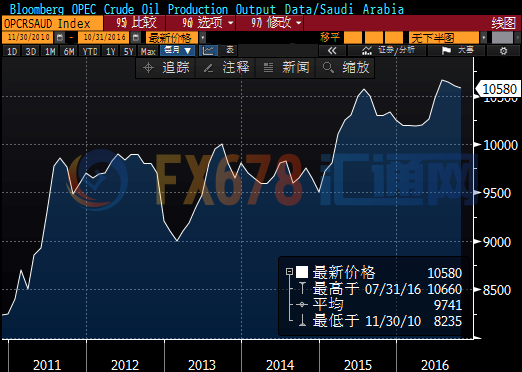Viewport: 522px width, 372px height.
Task: Activate the 缩放 zoom magnifier tool
Action: pos(345,68)
